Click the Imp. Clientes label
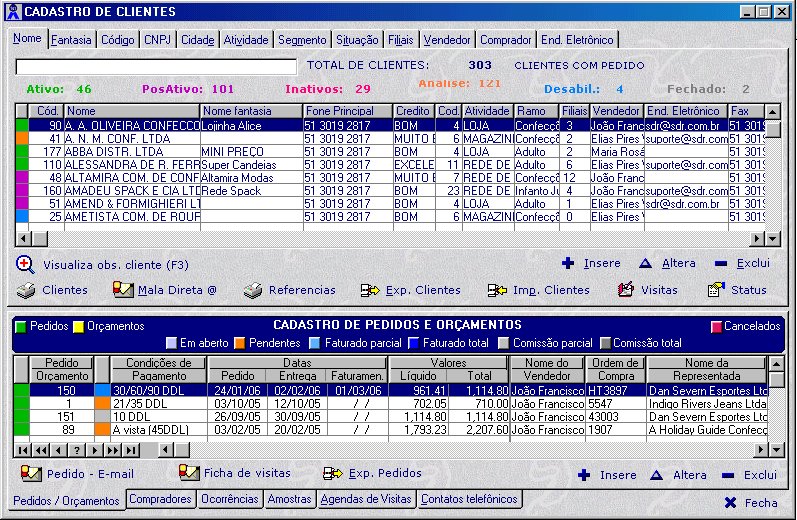The image size is (797, 520). click(551, 290)
